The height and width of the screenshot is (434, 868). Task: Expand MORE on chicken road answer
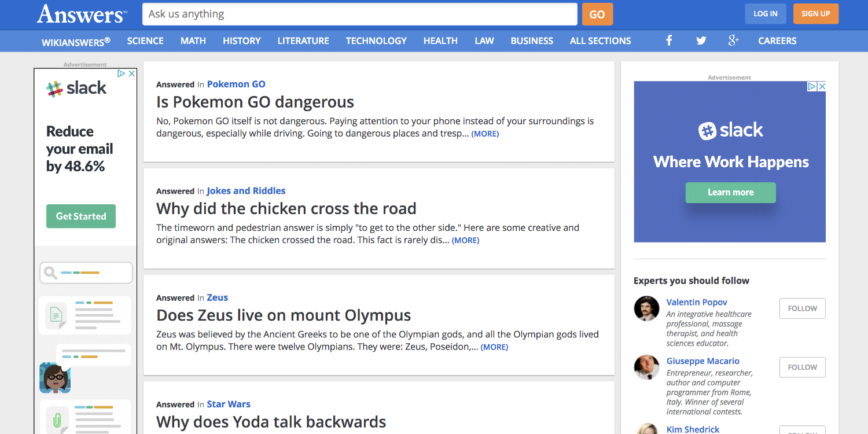pos(465,240)
